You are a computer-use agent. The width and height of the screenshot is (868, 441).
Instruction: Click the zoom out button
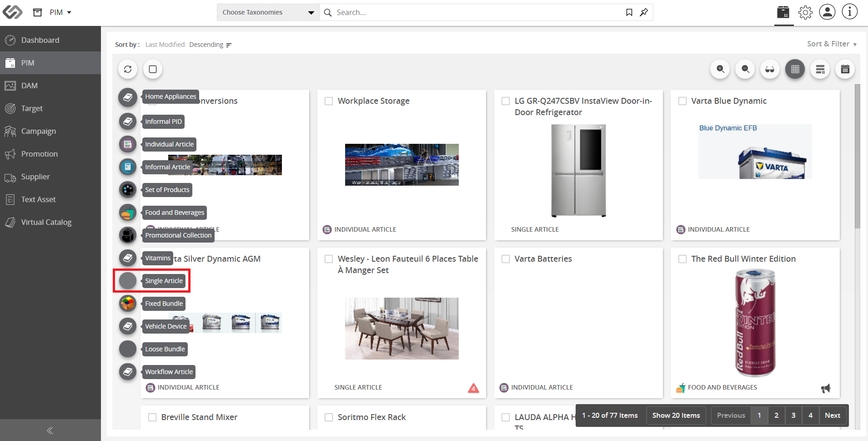tap(745, 69)
